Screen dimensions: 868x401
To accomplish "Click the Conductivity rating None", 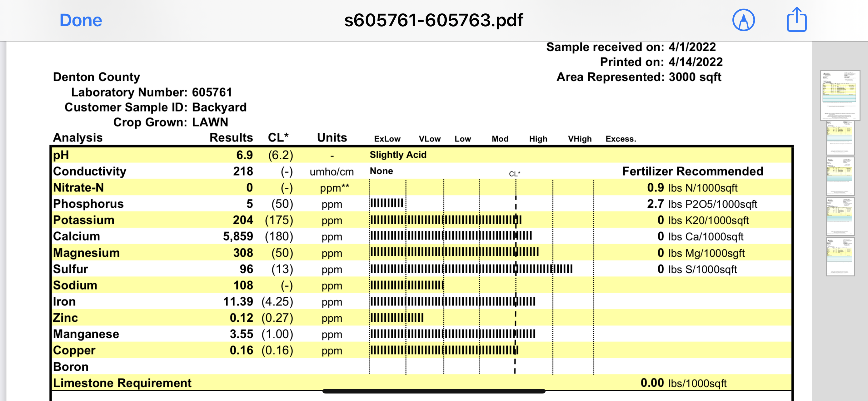I will [381, 171].
